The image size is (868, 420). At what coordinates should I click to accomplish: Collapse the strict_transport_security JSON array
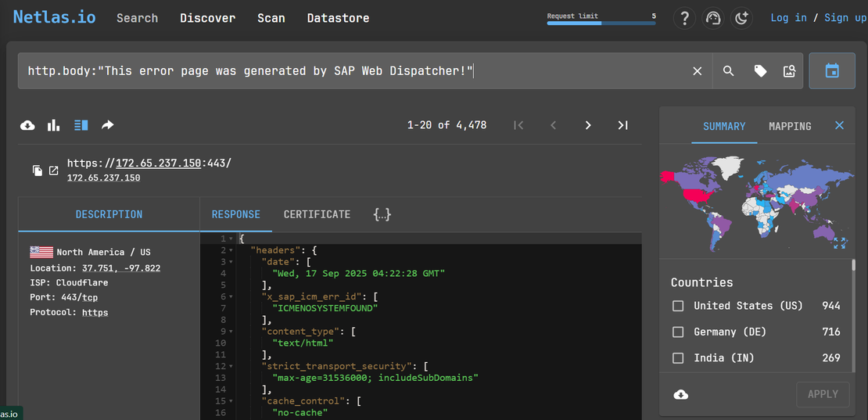pyautogui.click(x=231, y=366)
